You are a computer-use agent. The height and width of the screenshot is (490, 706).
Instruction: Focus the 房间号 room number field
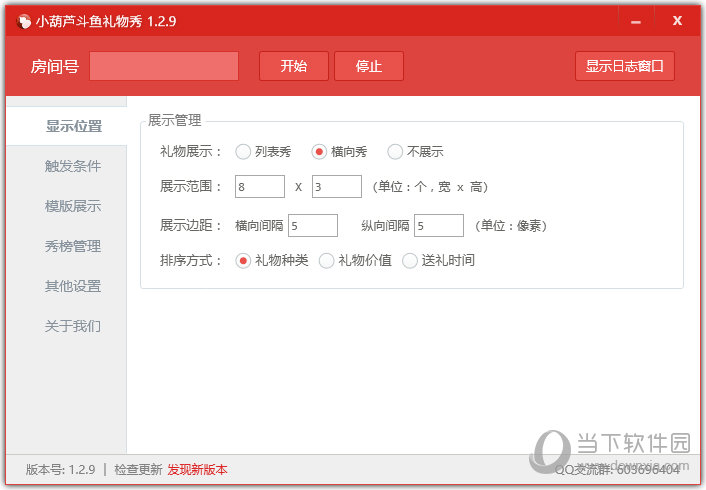click(x=164, y=66)
